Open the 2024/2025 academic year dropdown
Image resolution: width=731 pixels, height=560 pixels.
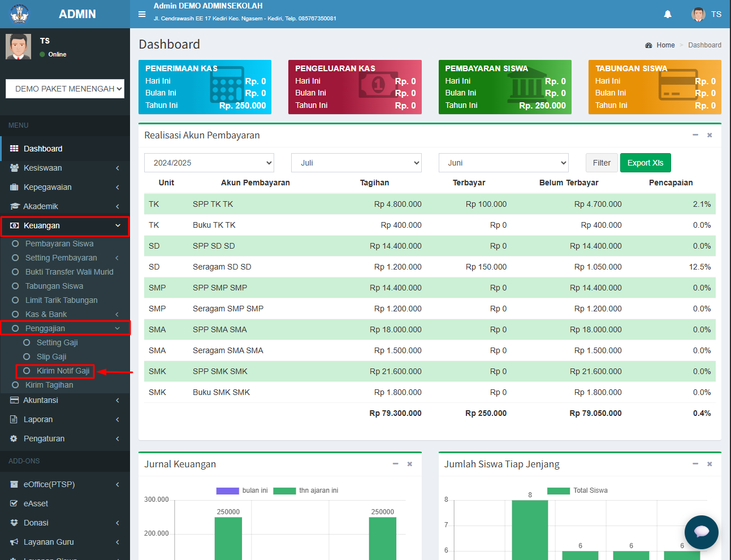209,163
